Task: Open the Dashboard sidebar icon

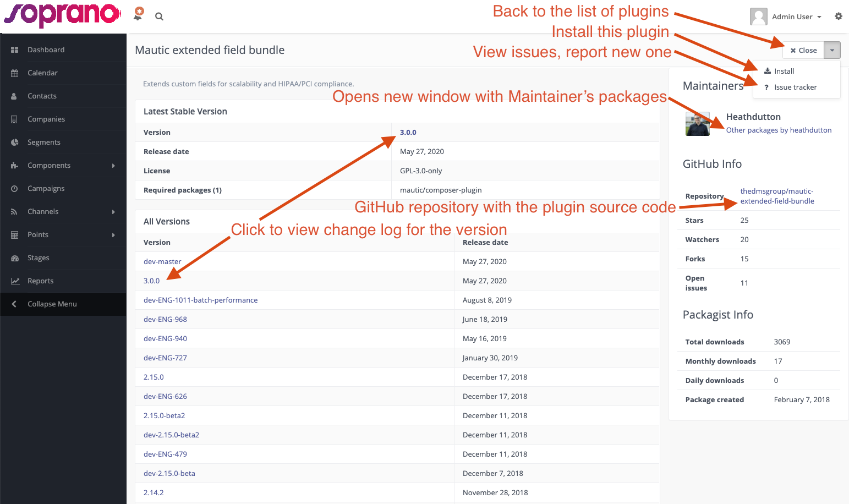Action: coord(15,50)
